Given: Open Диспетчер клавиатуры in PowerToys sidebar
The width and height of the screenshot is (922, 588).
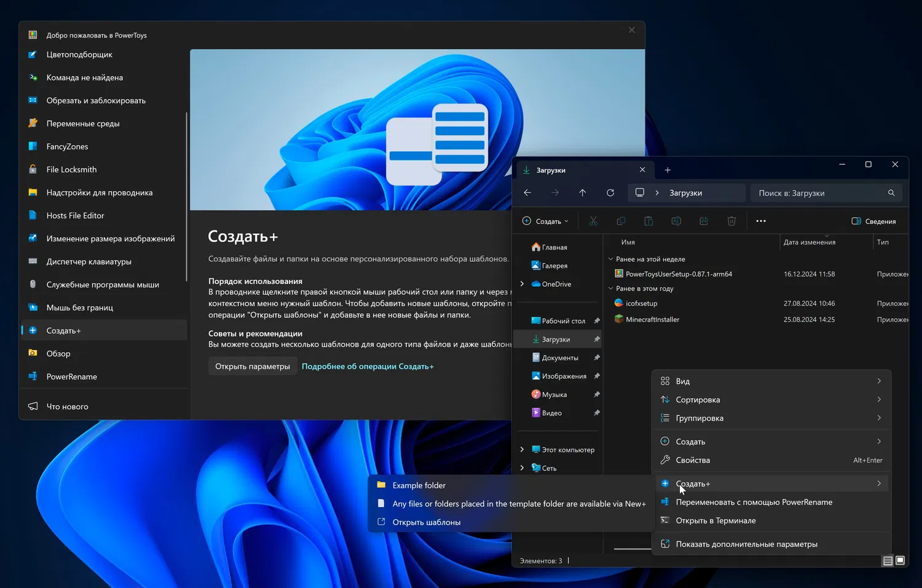Looking at the screenshot, I should (x=103, y=262).
